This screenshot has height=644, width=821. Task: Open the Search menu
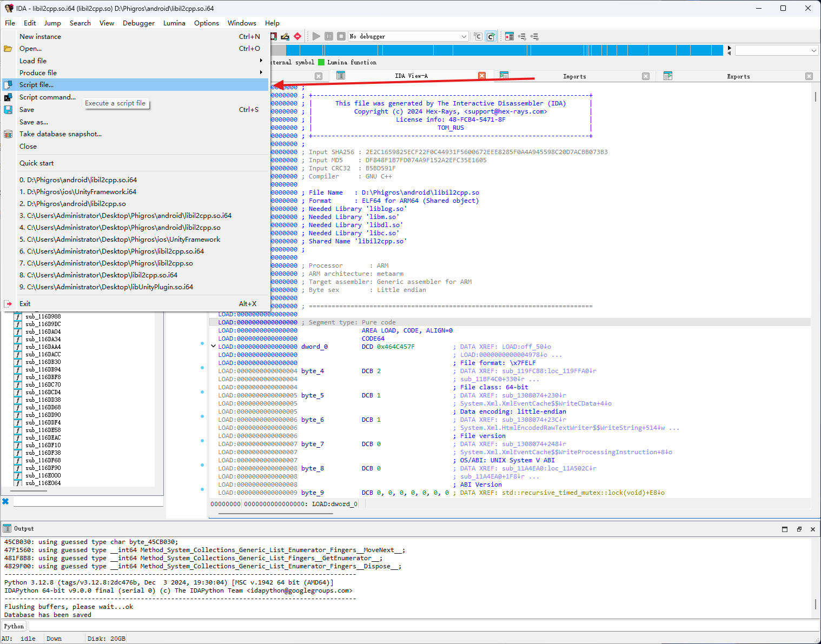coord(80,23)
